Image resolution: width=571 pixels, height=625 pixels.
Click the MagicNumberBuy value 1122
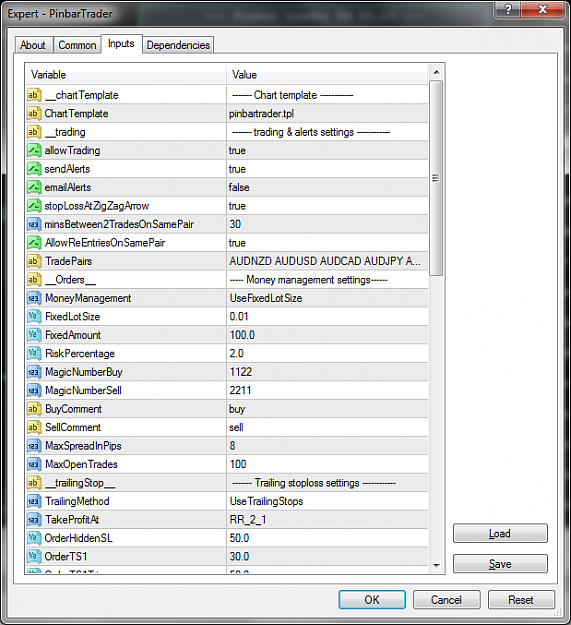pos(241,372)
